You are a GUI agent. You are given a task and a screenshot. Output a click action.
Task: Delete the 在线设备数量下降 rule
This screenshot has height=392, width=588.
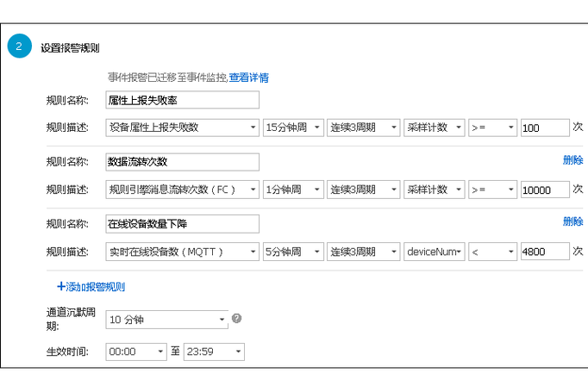coord(572,221)
